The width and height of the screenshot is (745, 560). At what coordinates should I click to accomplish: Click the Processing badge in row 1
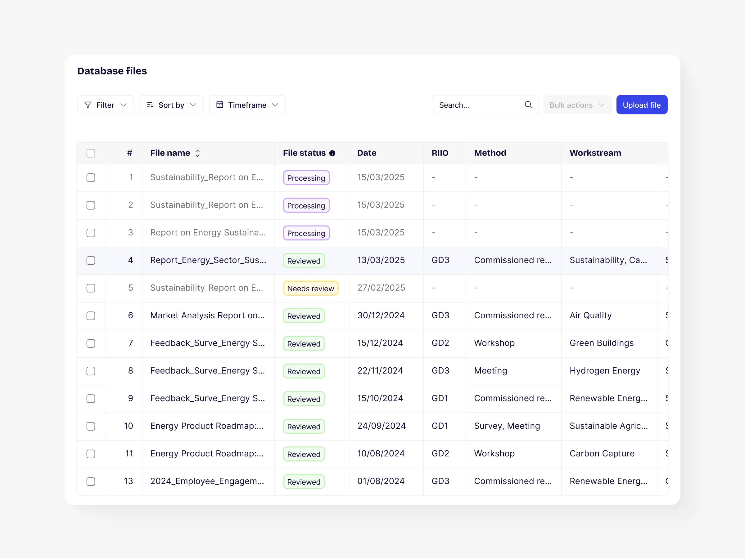pos(306,178)
